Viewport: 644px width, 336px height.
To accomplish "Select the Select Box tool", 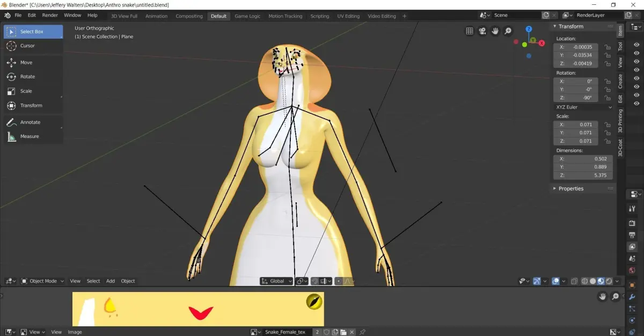I will 33,32.
